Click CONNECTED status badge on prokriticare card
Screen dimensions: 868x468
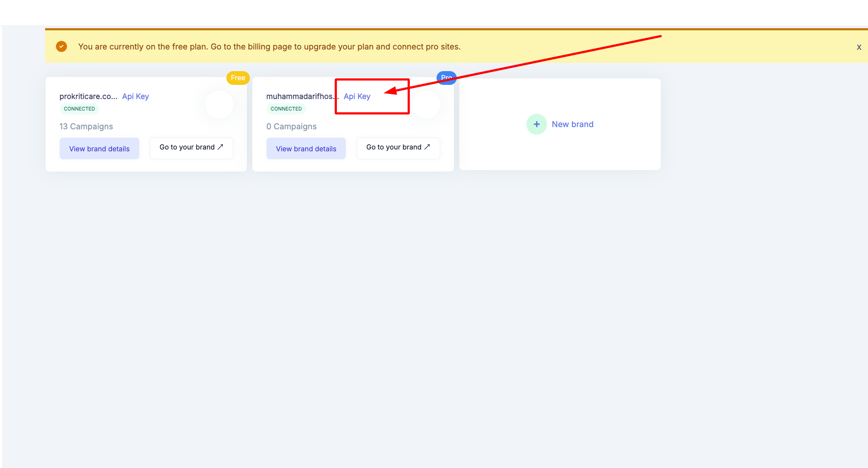point(79,109)
